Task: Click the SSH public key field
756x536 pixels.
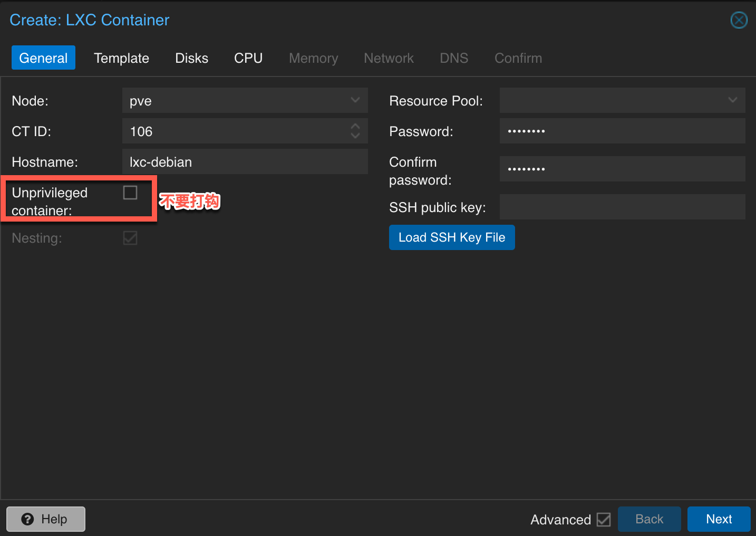Action: click(x=622, y=207)
